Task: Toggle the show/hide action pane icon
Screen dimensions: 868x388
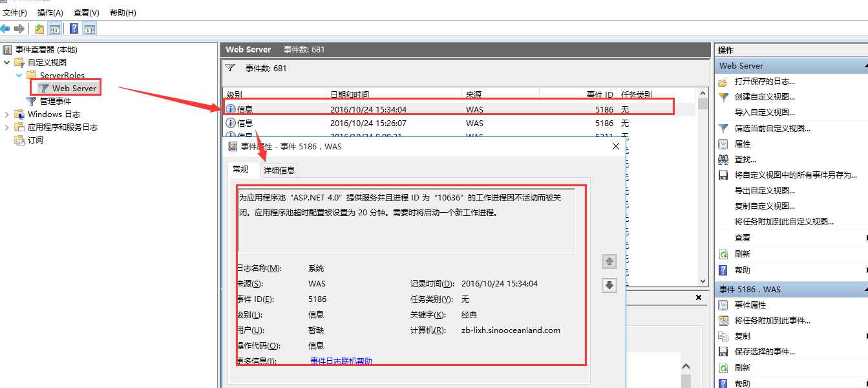Action: pos(90,29)
